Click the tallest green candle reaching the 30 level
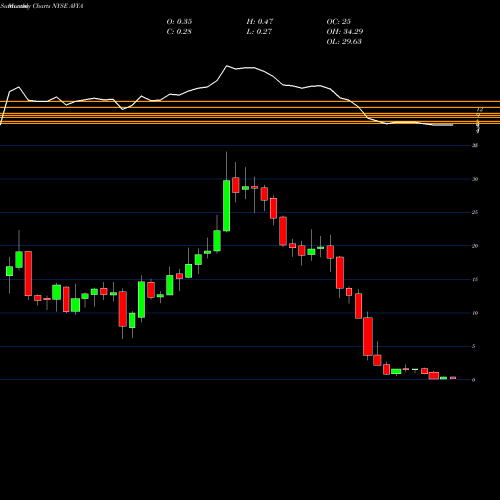This screenshot has width=500, height=500. click(x=227, y=206)
